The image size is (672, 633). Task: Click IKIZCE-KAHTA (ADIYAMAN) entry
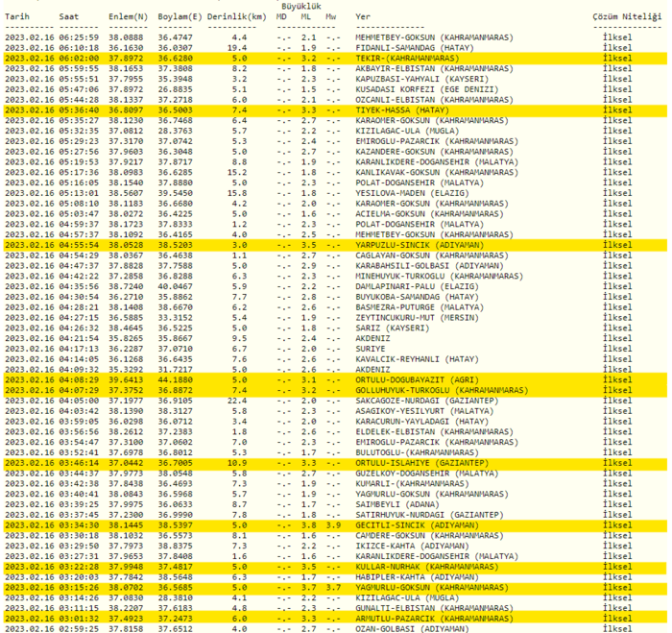point(412,546)
